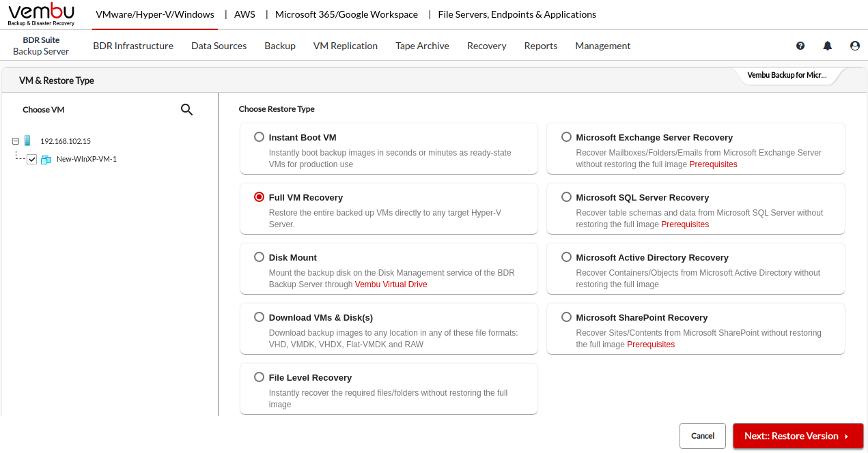The image size is (868, 453).
Task: Open the Vembu Virtual Drive link
Action: coord(391,284)
